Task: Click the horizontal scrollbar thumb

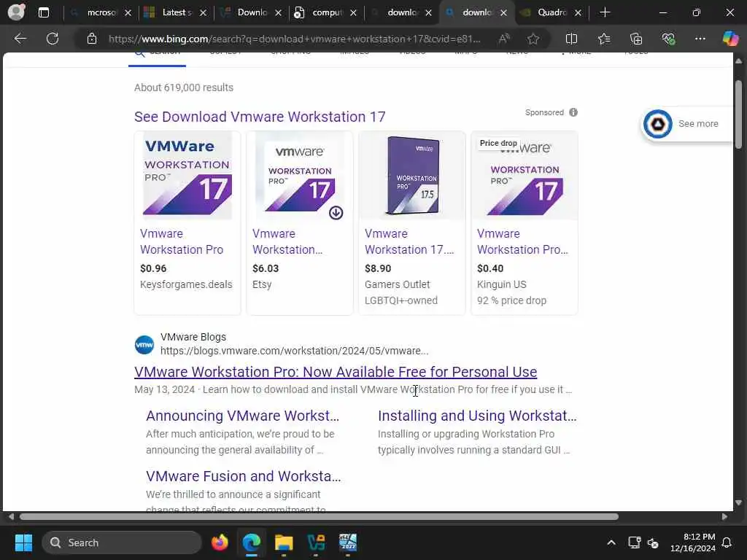Action: [319, 517]
